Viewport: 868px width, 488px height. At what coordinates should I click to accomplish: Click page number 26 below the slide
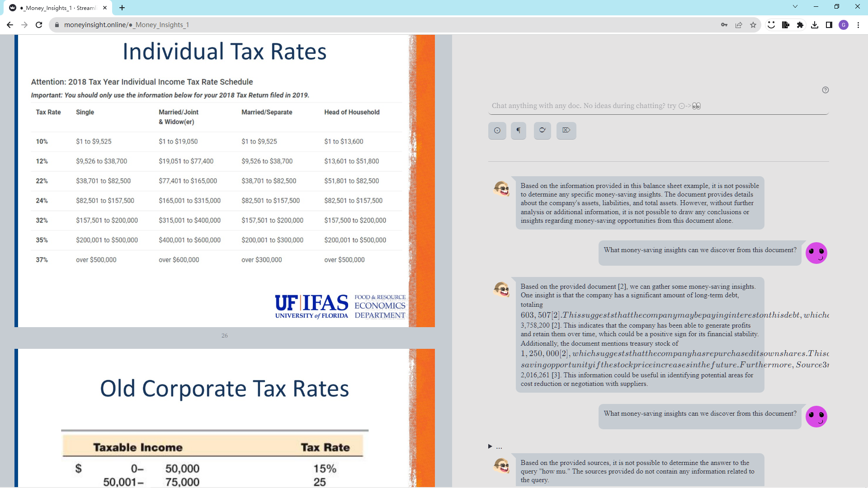click(x=224, y=336)
